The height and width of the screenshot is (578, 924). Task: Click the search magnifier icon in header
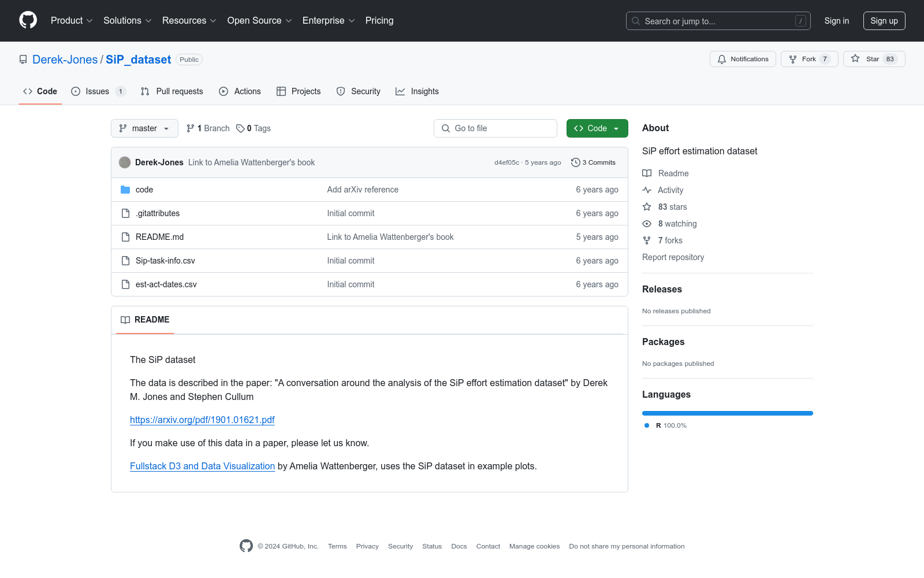[636, 21]
